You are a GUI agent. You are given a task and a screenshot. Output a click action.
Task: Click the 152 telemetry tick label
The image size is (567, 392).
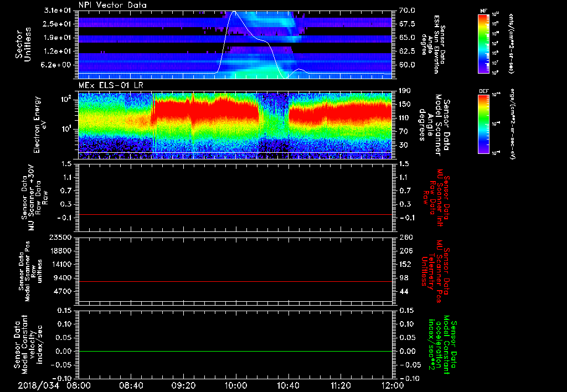(406, 264)
